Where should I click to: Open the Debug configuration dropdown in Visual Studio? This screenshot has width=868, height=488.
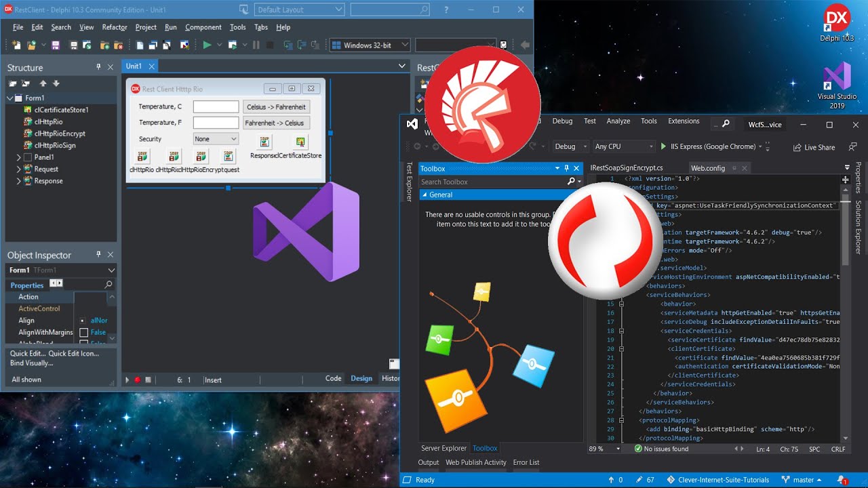[x=570, y=146]
